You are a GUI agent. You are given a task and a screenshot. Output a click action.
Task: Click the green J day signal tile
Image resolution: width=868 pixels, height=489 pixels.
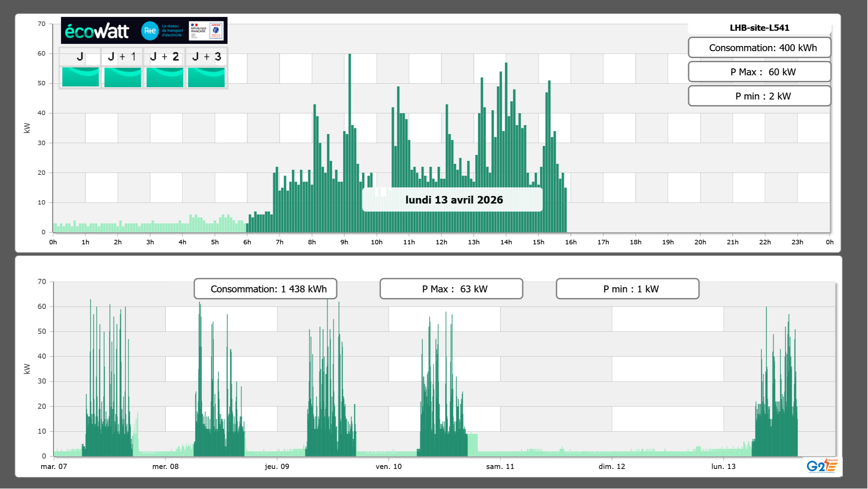pyautogui.click(x=81, y=77)
